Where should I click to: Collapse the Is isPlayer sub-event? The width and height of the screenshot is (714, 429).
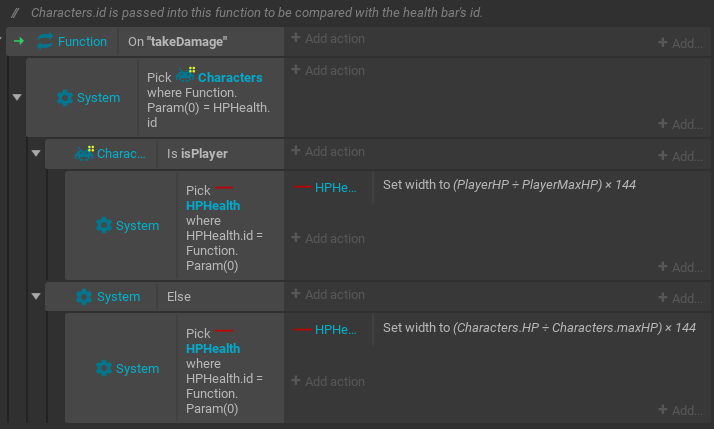point(36,153)
